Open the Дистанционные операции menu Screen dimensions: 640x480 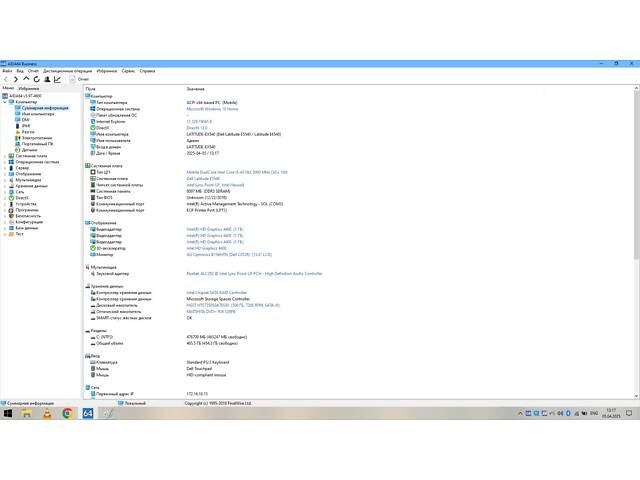pos(68,71)
